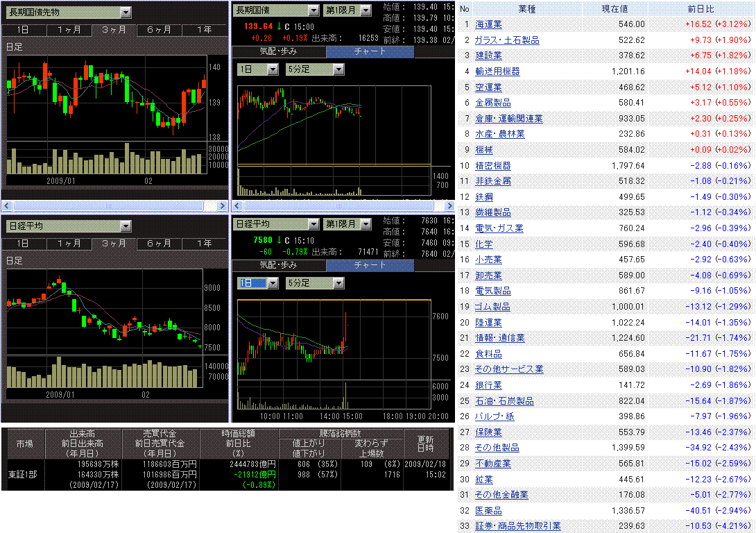Open the 保険業 sector link

pyautogui.click(x=488, y=432)
